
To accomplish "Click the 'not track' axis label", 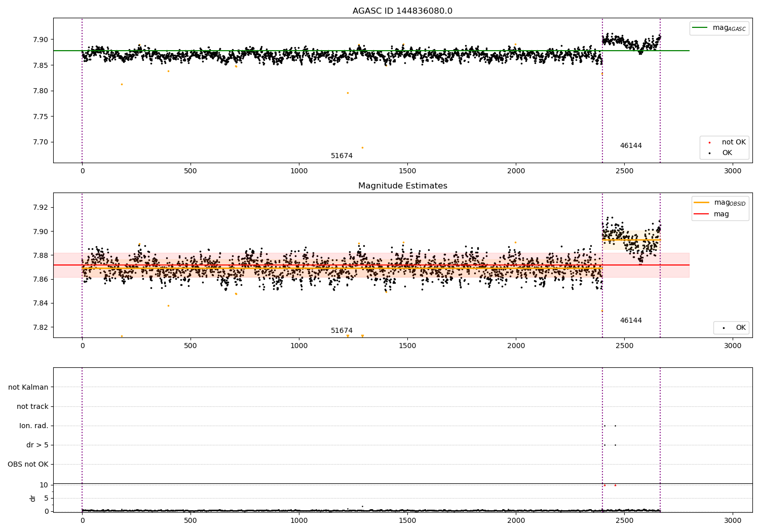I will [x=32, y=406].
